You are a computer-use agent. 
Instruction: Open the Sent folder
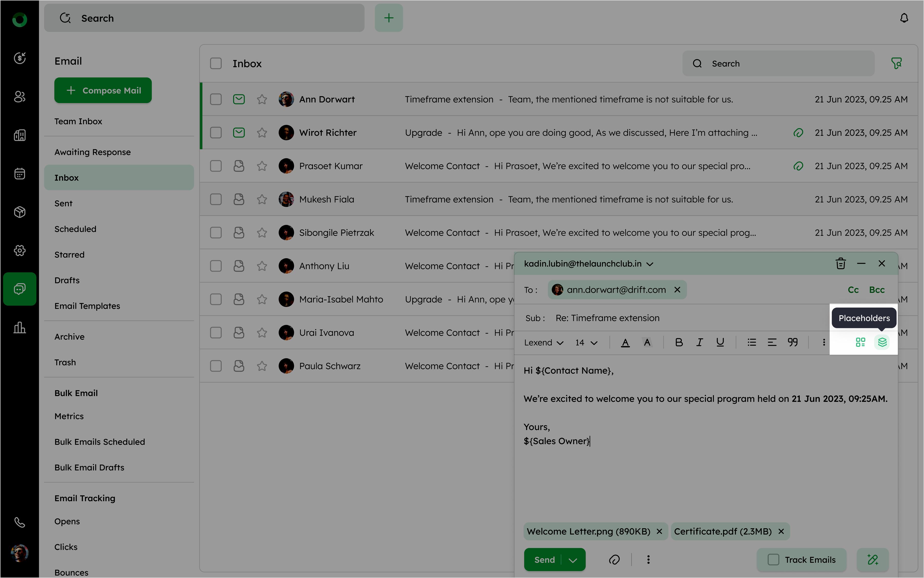(x=63, y=203)
